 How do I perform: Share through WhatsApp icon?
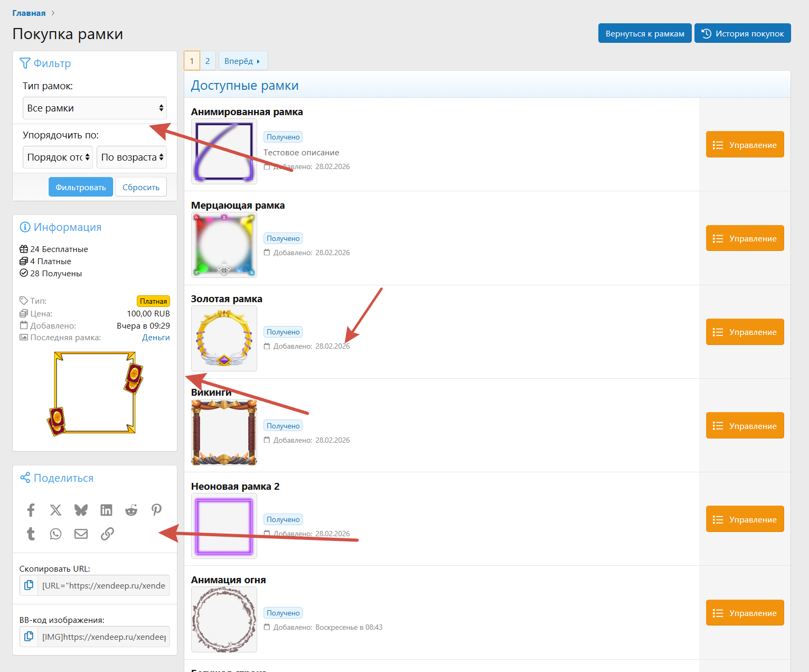[x=55, y=534]
